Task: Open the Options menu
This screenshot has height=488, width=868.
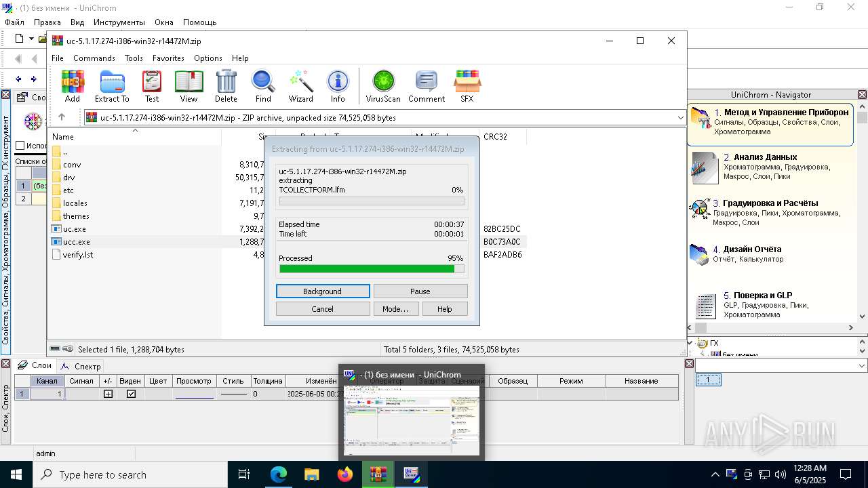Action: (x=208, y=58)
